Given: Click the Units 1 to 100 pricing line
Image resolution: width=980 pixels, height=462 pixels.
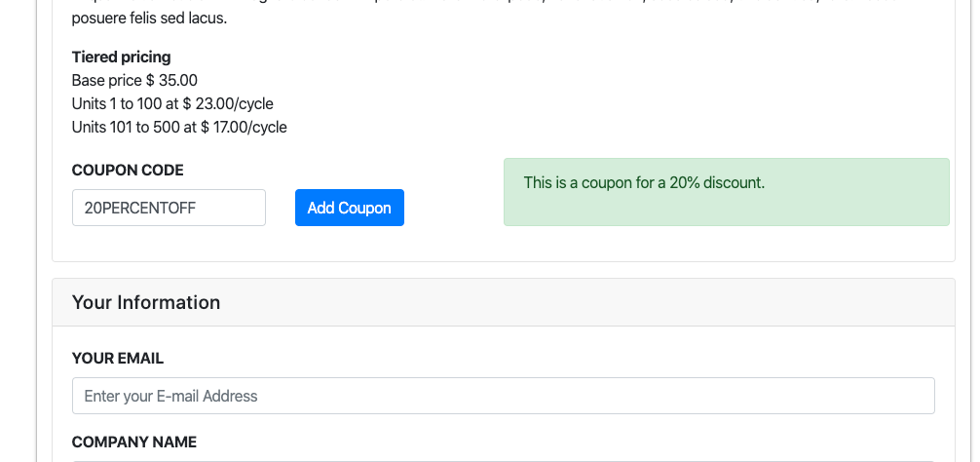Looking at the screenshot, I should pos(172,103).
